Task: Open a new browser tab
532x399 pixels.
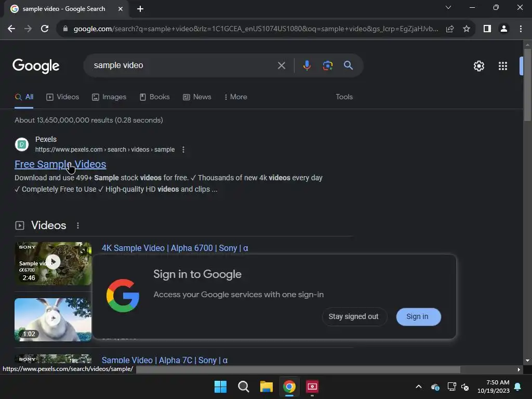Action: tap(140, 9)
